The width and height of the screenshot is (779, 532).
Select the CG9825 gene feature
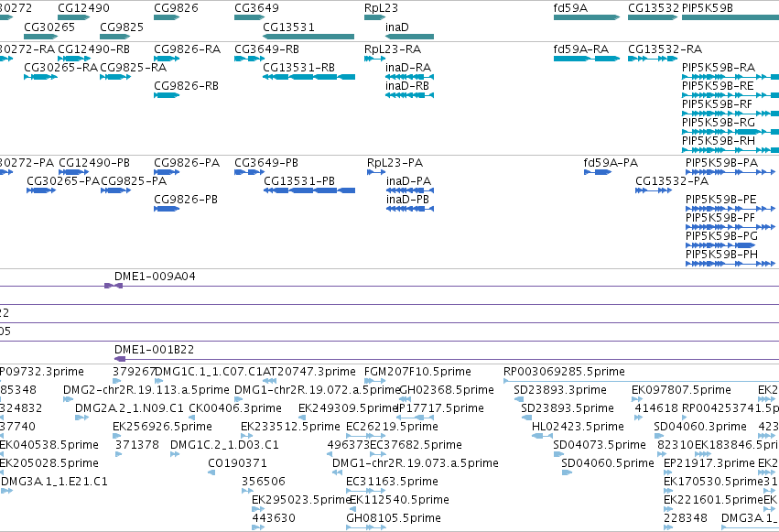114,37
